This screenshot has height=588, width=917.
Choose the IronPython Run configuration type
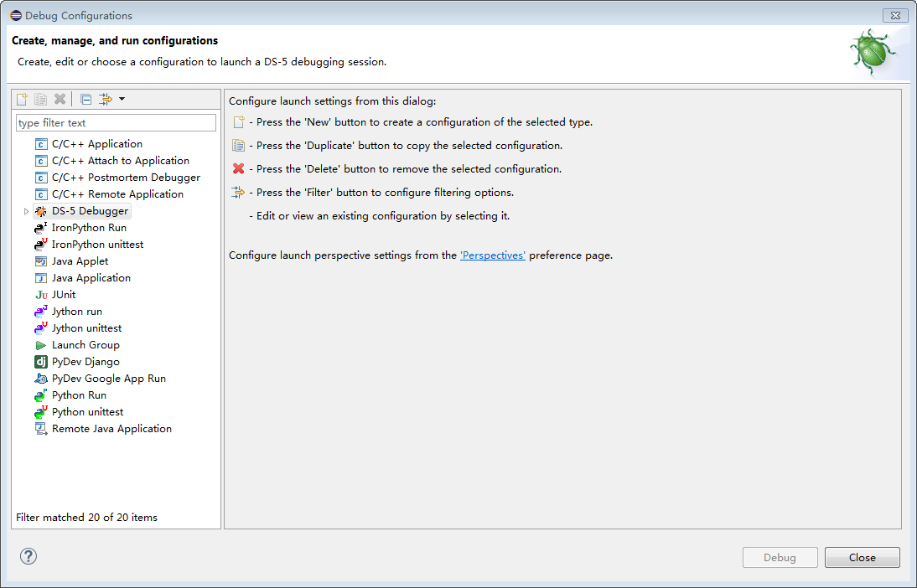point(89,228)
